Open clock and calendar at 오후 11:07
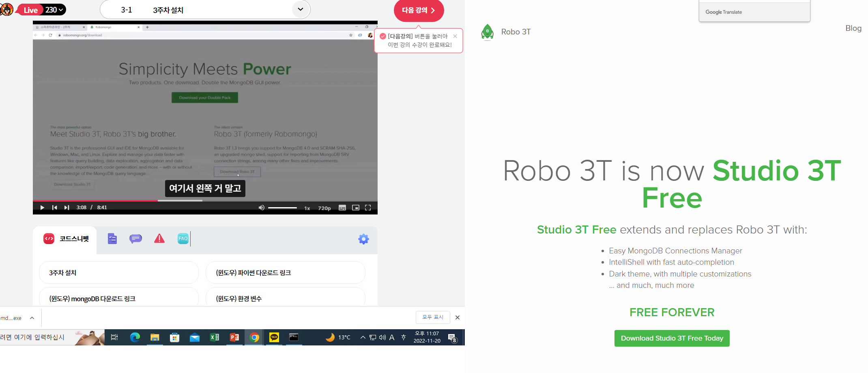This screenshot has width=868, height=373. [x=427, y=337]
